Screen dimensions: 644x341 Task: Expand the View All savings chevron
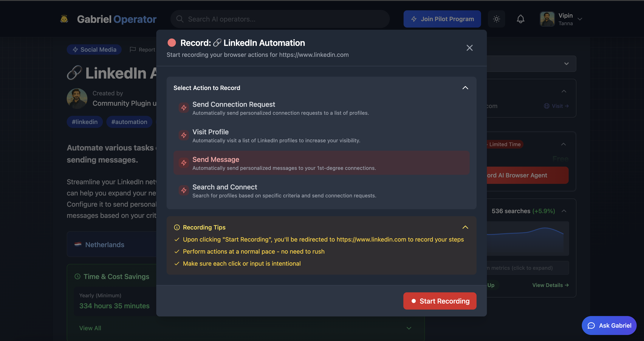pyautogui.click(x=409, y=328)
